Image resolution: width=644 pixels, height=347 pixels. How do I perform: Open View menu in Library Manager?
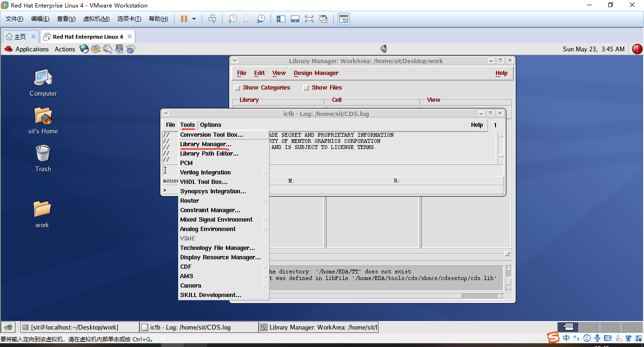point(279,73)
